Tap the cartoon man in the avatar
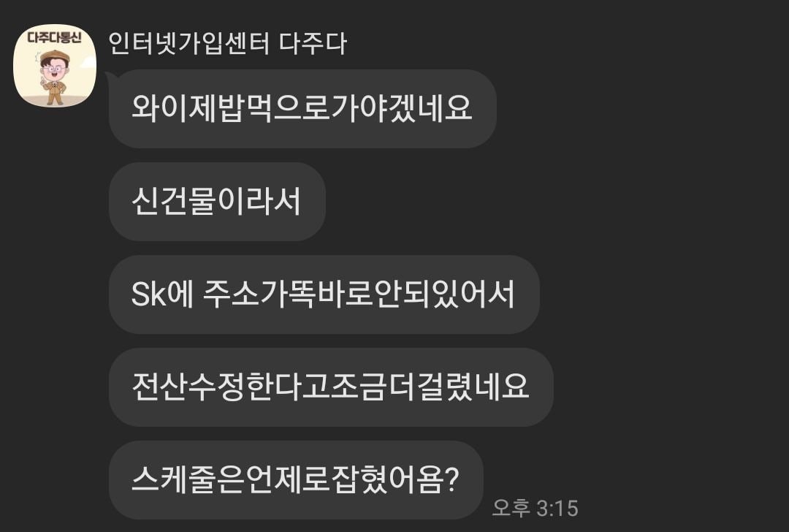 (x=54, y=77)
